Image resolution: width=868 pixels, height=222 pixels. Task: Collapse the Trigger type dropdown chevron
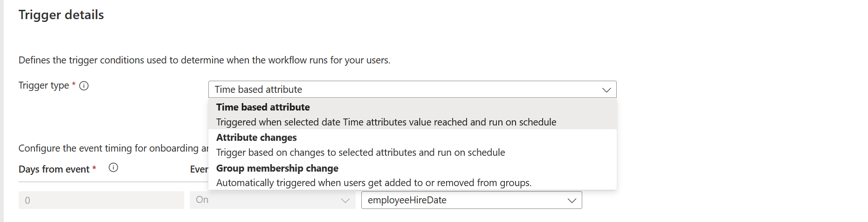click(606, 90)
